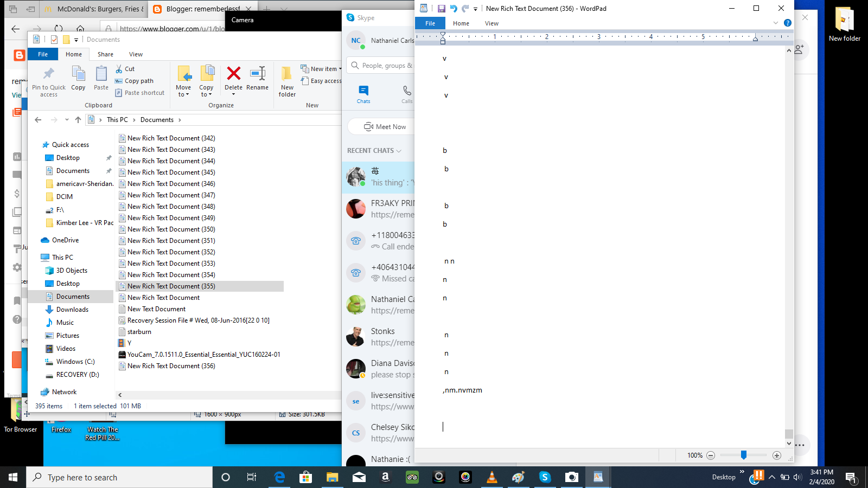The height and width of the screenshot is (488, 868).
Task: Open the Skype Calls tab icon
Action: [407, 94]
